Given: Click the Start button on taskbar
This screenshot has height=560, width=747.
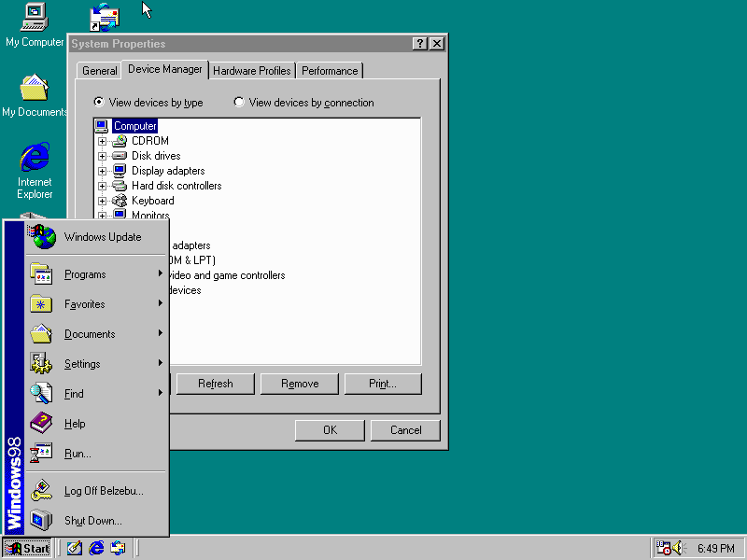Looking at the screenshot, I should (x=28, y=549).
